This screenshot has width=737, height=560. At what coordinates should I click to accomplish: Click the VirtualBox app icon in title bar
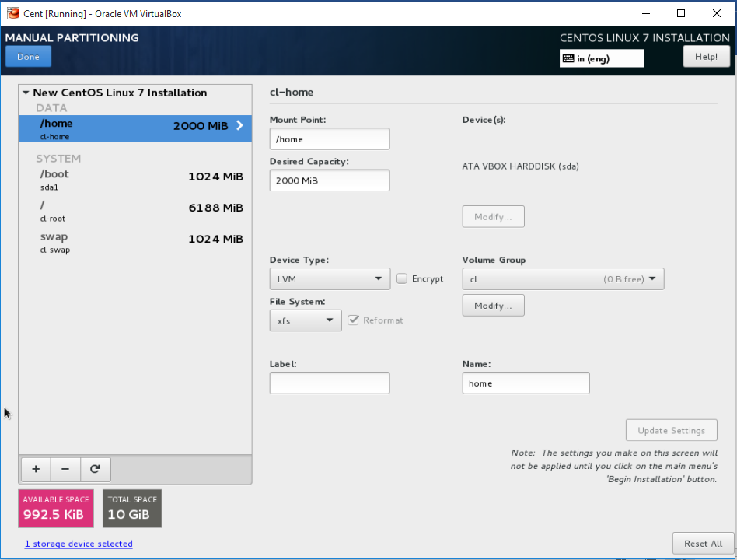tap(13, 13)
